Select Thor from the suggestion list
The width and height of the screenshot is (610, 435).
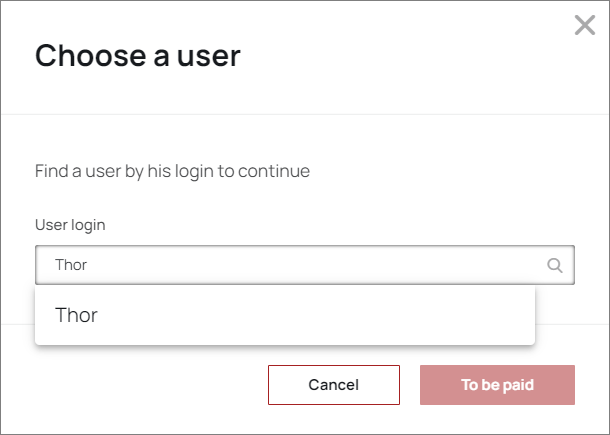pos(76,315)
